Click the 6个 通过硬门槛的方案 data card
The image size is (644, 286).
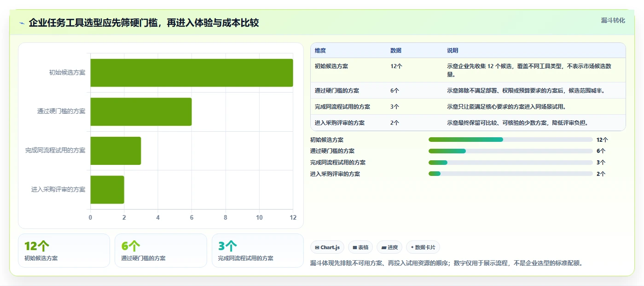161,251
